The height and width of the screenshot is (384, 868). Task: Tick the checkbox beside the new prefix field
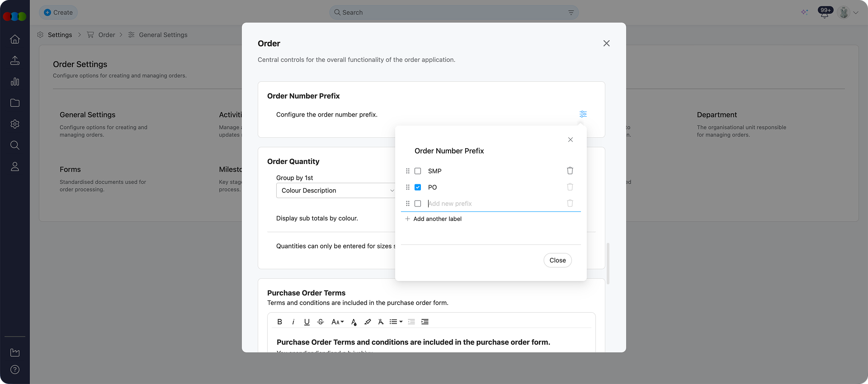coord(418,204)
